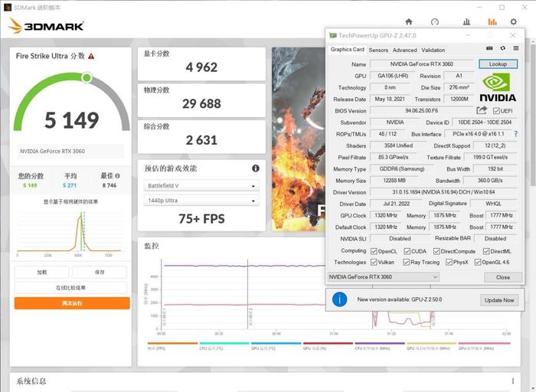Viewport: 536px width, 392px height.
Task: Click the Fire Strike scene thumbnail image
Action: coord(299,139)
